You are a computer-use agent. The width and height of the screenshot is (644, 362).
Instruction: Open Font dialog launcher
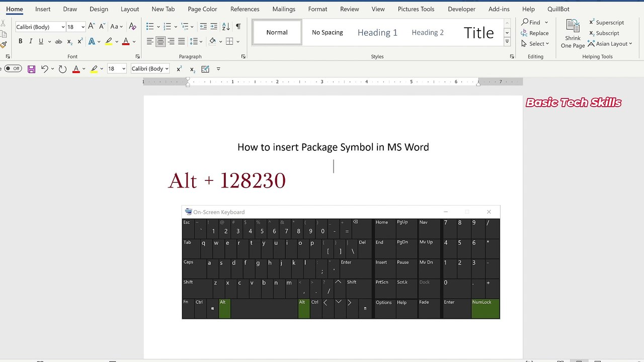pos(137,57)
